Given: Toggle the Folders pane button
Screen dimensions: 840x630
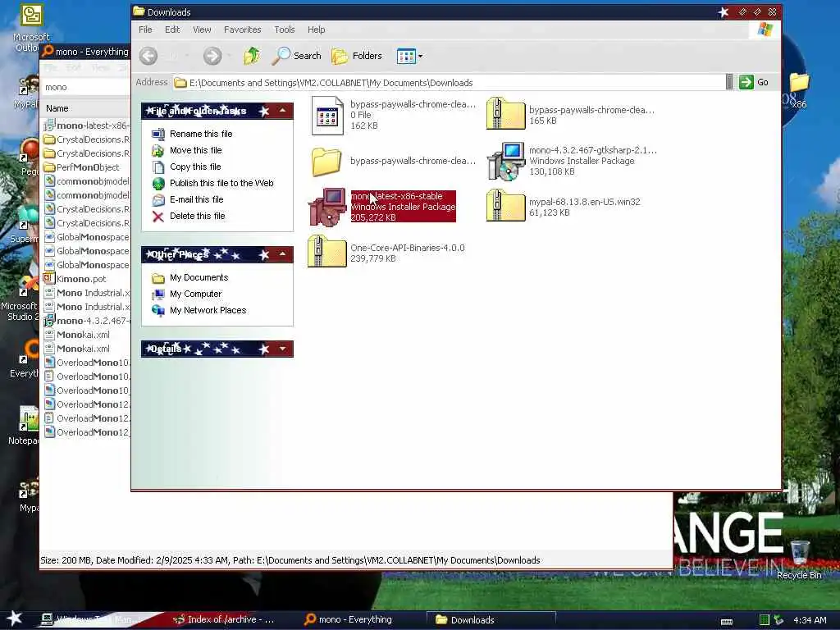Looking at the screenshot, I should (357, 56).
